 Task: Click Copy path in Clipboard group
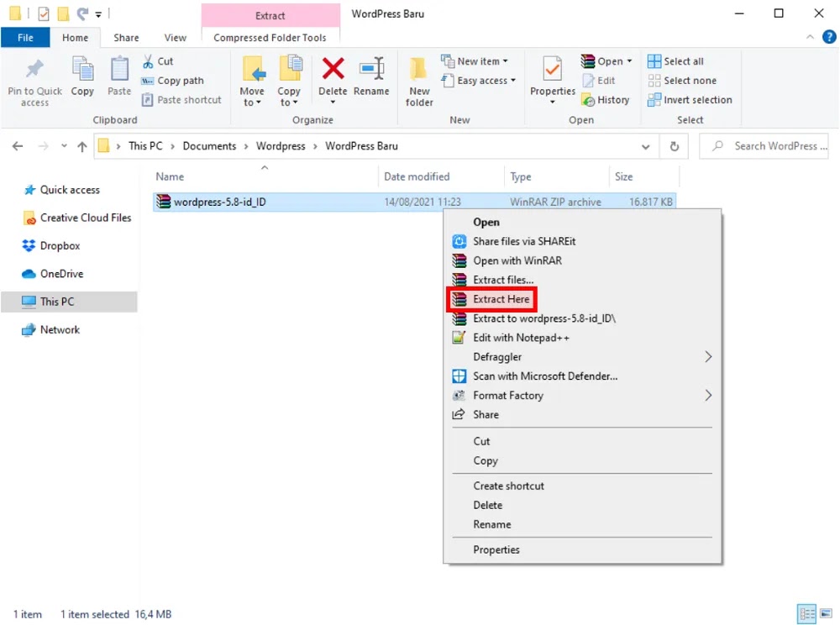[172, 81]
